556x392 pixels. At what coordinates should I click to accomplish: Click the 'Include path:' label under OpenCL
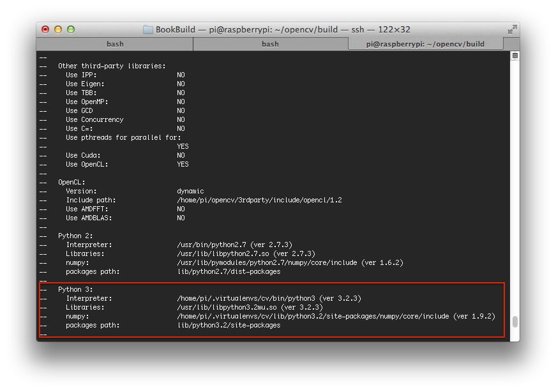(x=91, y=200)
